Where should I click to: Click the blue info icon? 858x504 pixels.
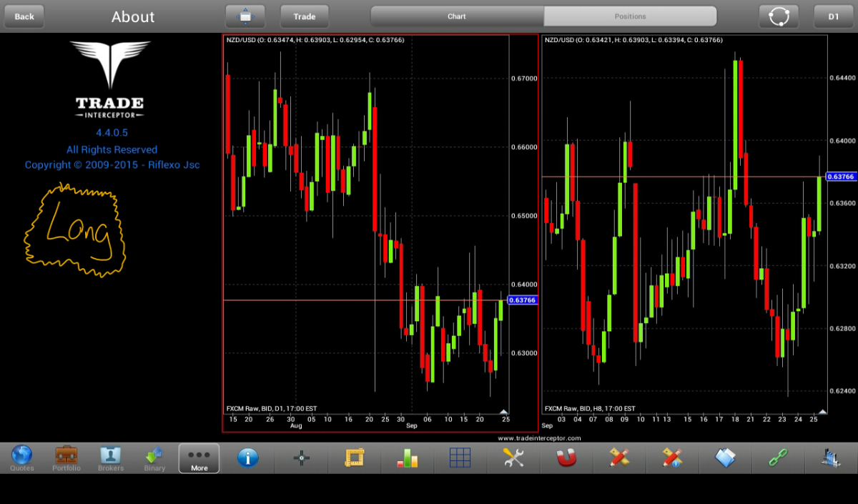tap(247, 458)
